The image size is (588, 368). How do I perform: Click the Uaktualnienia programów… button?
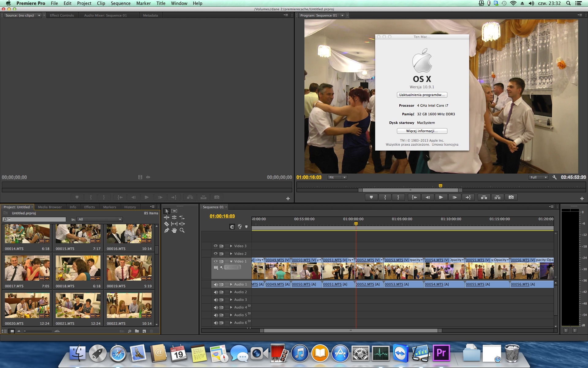[422, 95]
